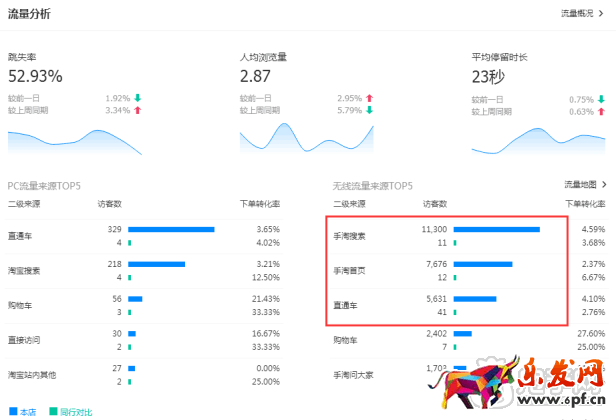Click the chevron next to 流量地图
This screenshot has height=420, width=616.
[x=604, y=184]
